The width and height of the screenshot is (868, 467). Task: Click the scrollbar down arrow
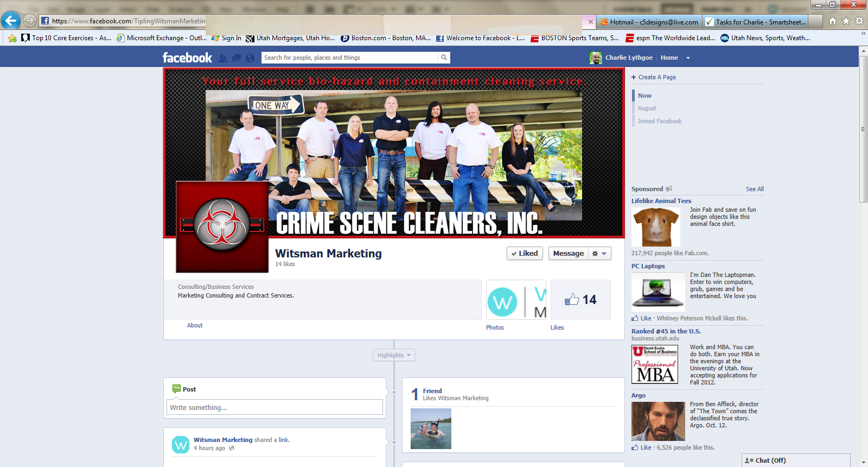[x=864, y=462]
